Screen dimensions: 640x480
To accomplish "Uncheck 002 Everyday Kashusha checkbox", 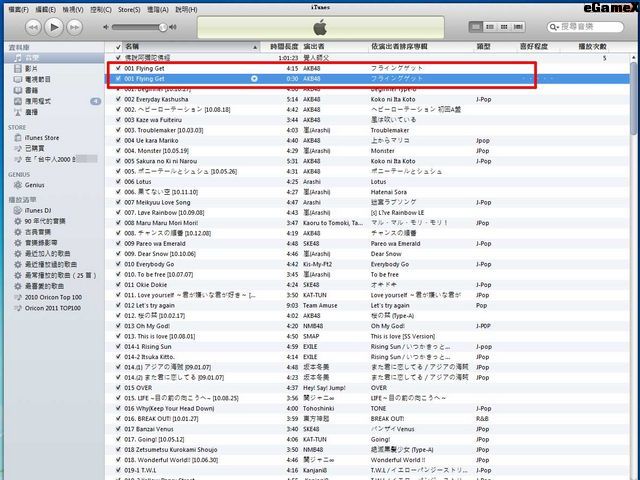I will pyautogui.click(x=118, y=99).
